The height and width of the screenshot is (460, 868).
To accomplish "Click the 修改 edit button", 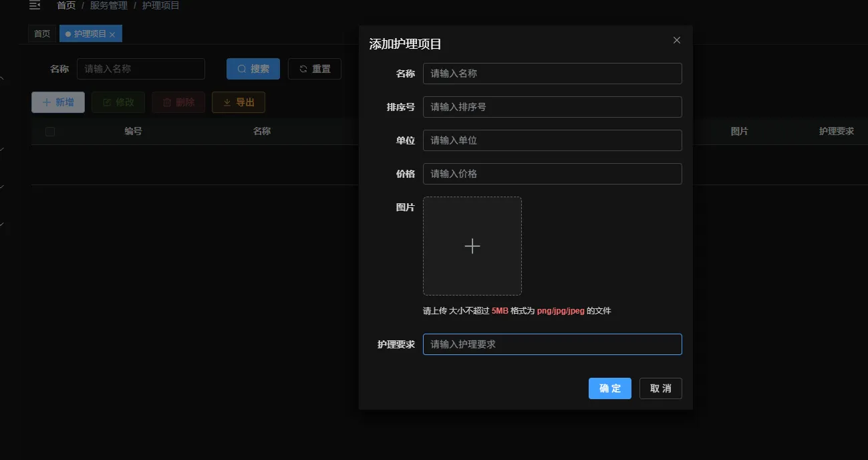I will pos(118,102).
